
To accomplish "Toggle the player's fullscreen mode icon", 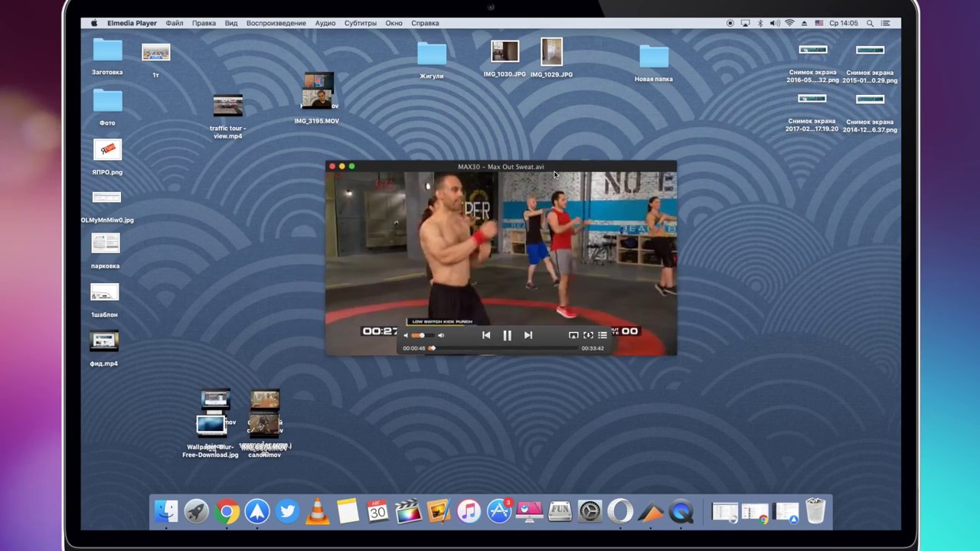I will coord(588,335).
